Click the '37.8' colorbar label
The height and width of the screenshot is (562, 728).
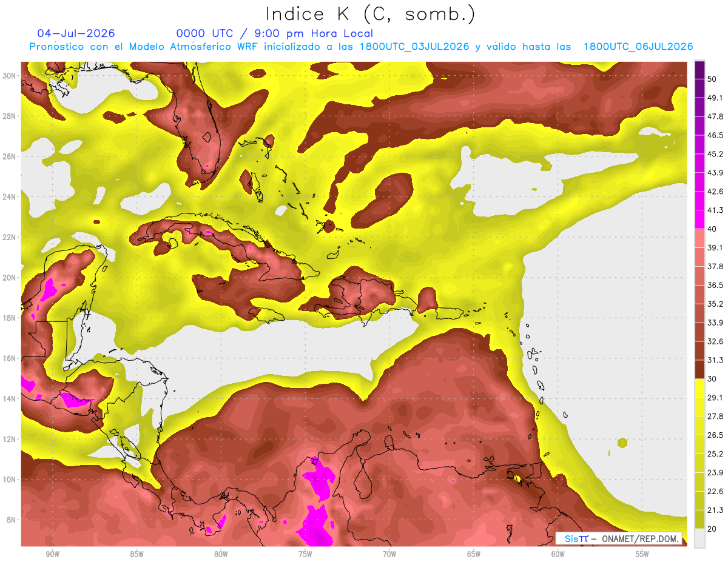click(x=715, y=266)
